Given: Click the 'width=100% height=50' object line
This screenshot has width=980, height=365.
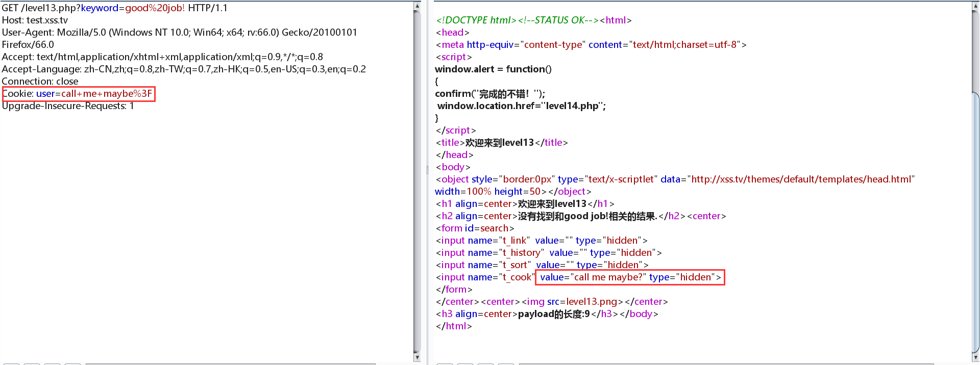Looking at the screenshot, I should click(513, 192).
